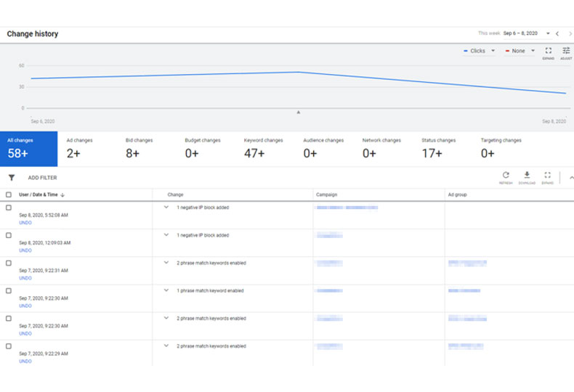Check the select-all checkbox in table header

pos(9,195)
